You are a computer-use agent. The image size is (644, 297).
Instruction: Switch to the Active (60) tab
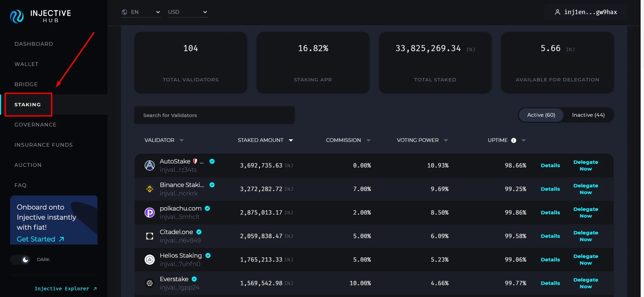[x=541, y=115]
